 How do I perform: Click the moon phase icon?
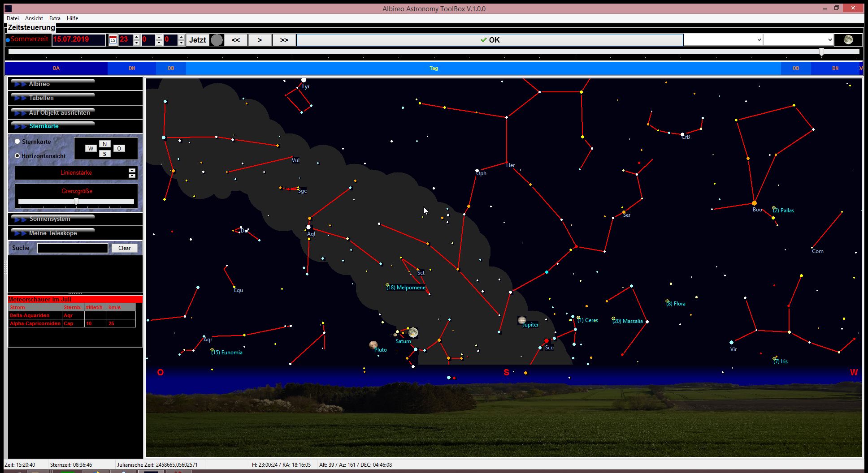pos(848,40)
